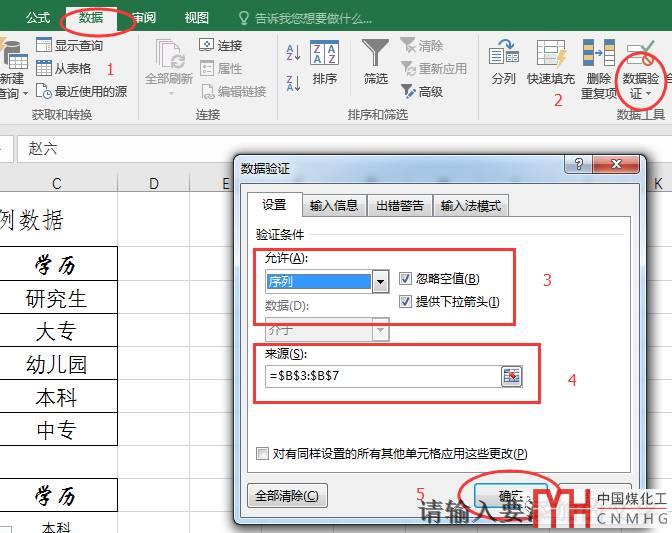Open Advanced filter (高级)
The image size is (672, 533).
pos(422,91)
